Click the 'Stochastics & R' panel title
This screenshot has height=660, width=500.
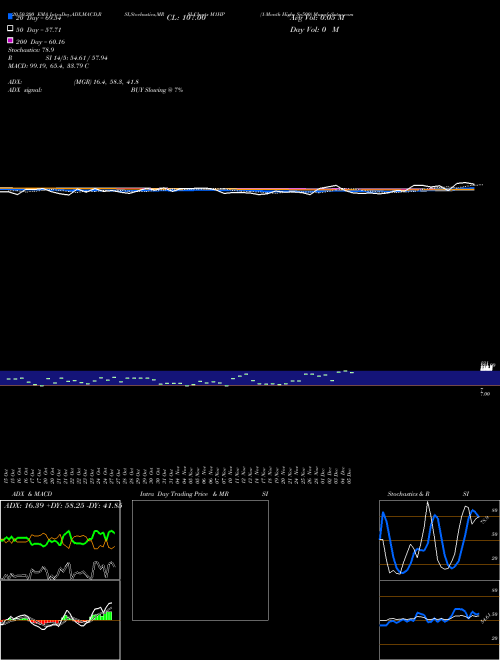(x=409, y=494)
